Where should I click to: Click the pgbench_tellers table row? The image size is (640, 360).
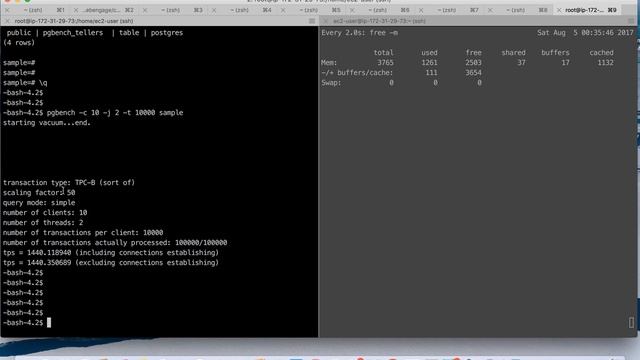[95, 33]
